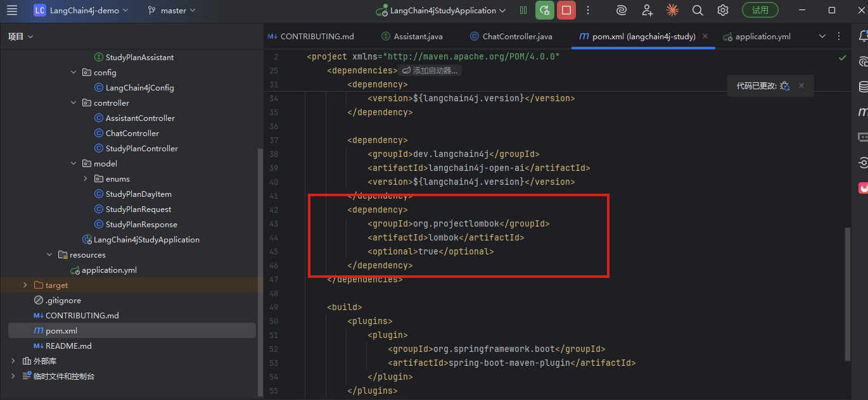Stop the running application

(566, 10)
